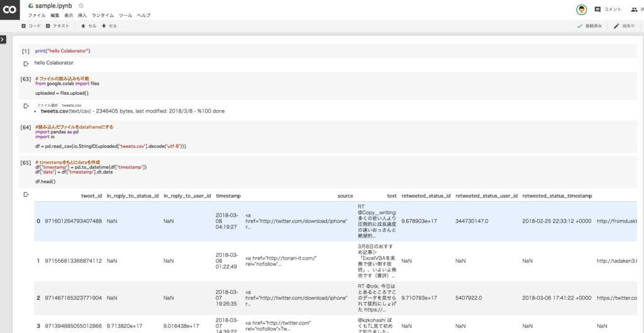Click the retweeted_status_timestamp column header

coord(557,196)
